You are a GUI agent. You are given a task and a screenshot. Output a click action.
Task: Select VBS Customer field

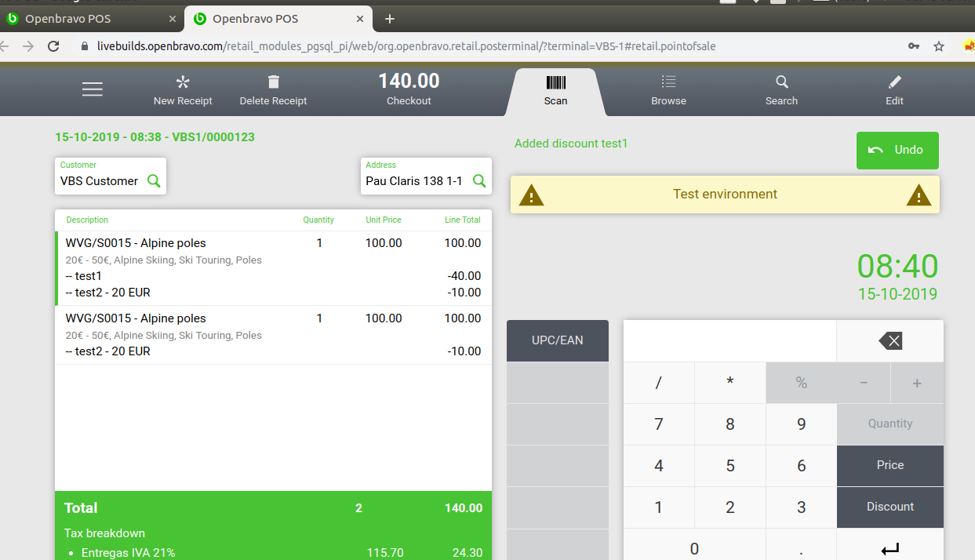[111, 176]
